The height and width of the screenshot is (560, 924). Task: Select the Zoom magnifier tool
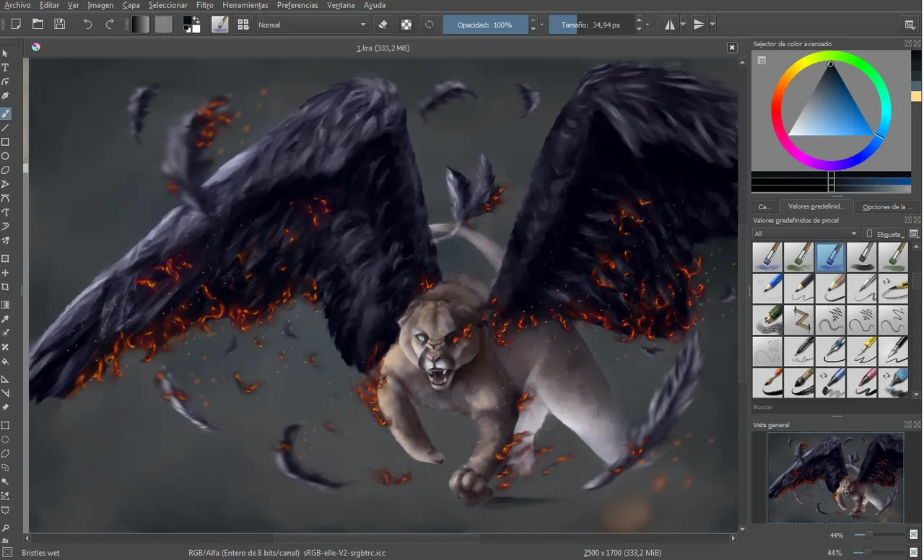pos(5,528)
